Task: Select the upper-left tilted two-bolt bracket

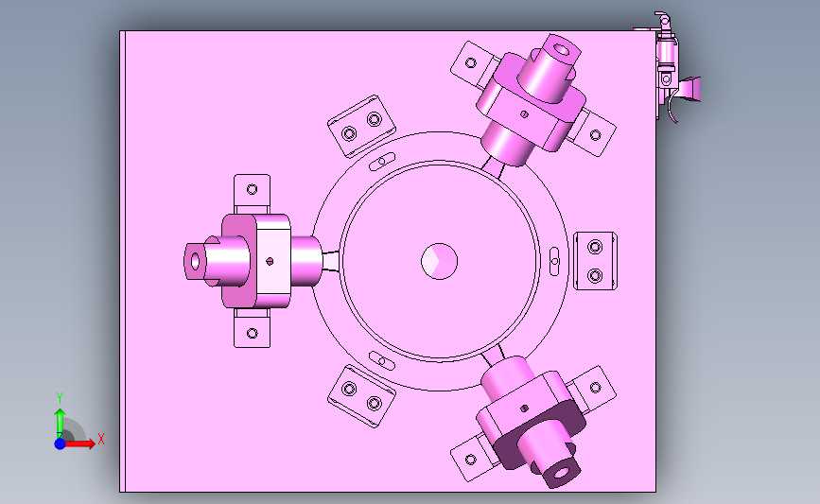Action: (x=361, y=126)
